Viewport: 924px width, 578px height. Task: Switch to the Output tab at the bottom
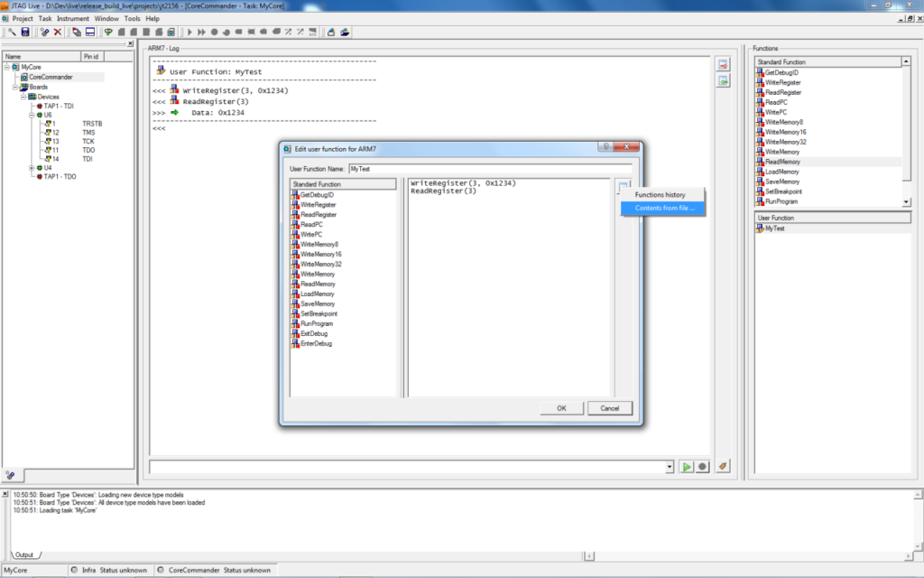[24, 555]
